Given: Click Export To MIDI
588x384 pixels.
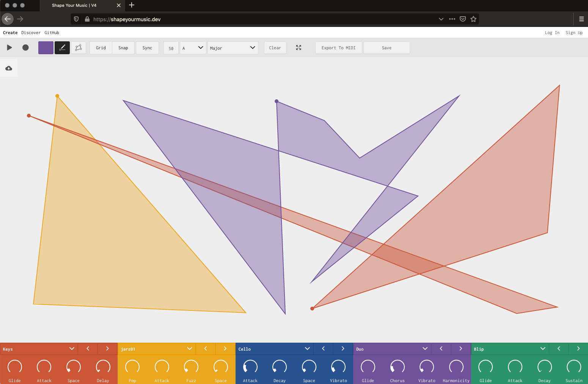Looking at the screenshot, I should [338, 48].
